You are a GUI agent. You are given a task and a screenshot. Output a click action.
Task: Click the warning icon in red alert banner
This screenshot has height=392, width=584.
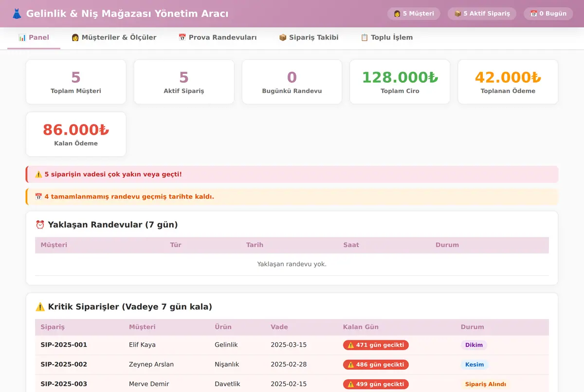tap(38, 174)
